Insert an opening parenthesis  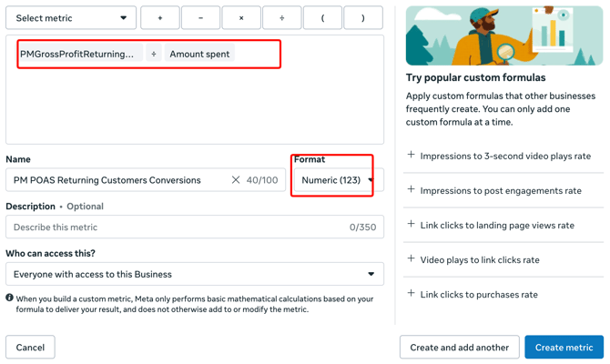(x=322, y=18)
